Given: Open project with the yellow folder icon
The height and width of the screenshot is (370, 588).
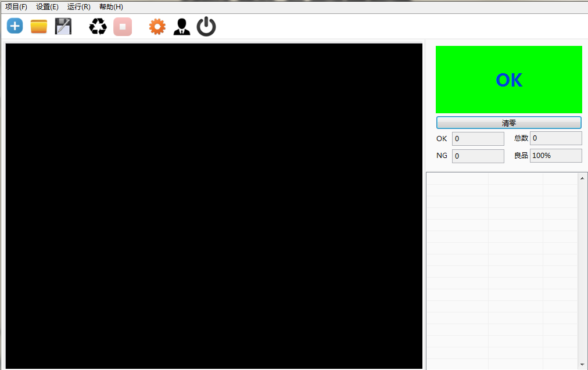Looking at the screenshot, I should click(38, 26).
